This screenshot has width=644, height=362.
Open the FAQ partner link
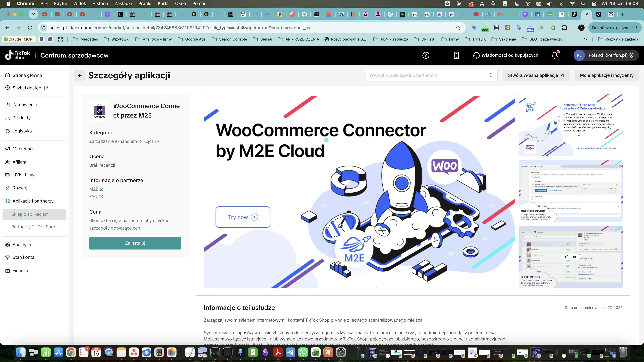96,197
